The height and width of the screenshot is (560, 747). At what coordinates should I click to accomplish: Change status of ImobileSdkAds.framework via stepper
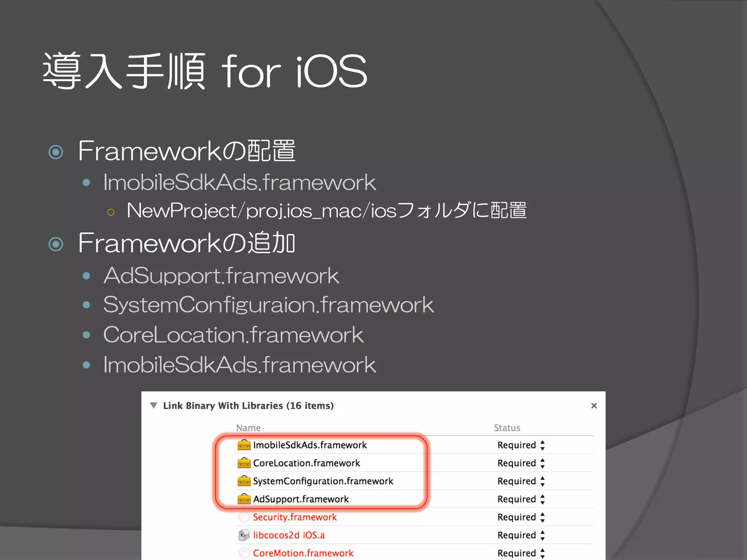coord(542,445)
